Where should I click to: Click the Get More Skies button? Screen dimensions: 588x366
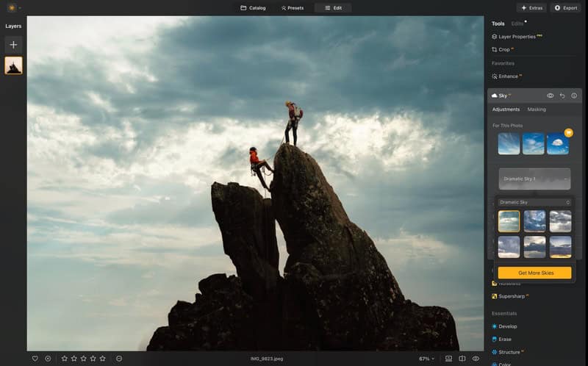(x=534, y=273)
